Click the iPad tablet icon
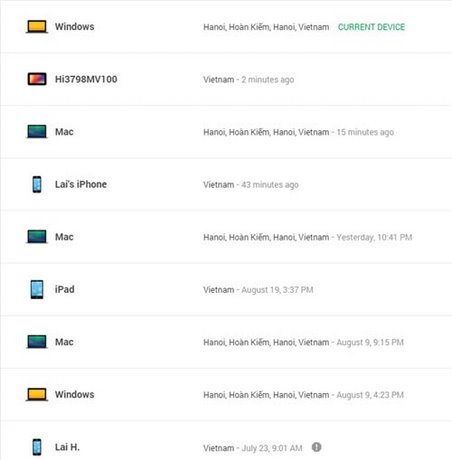The image size is (452, 460). tap(37, 289)
